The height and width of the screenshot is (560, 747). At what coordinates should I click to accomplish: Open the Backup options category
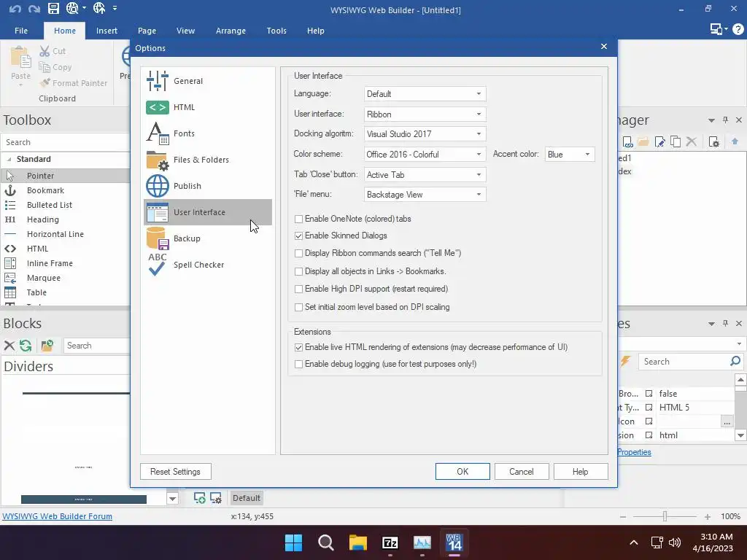(208, 238)
